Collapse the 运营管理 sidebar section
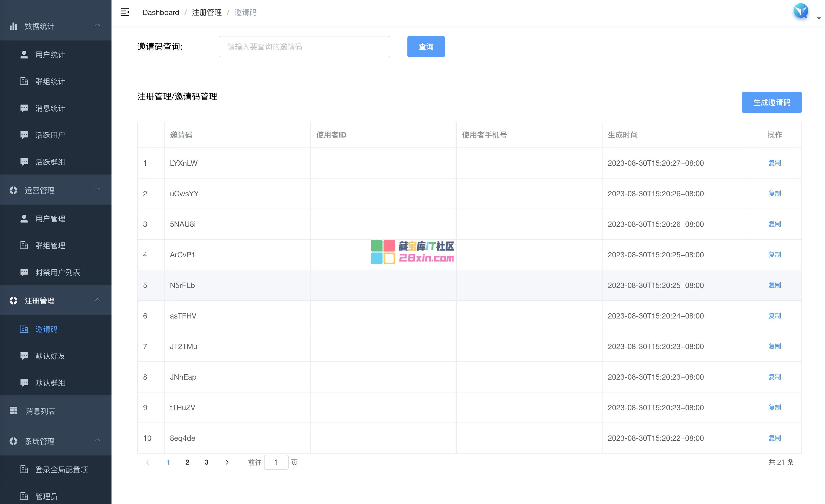The image size is (825, 504). 98,190
